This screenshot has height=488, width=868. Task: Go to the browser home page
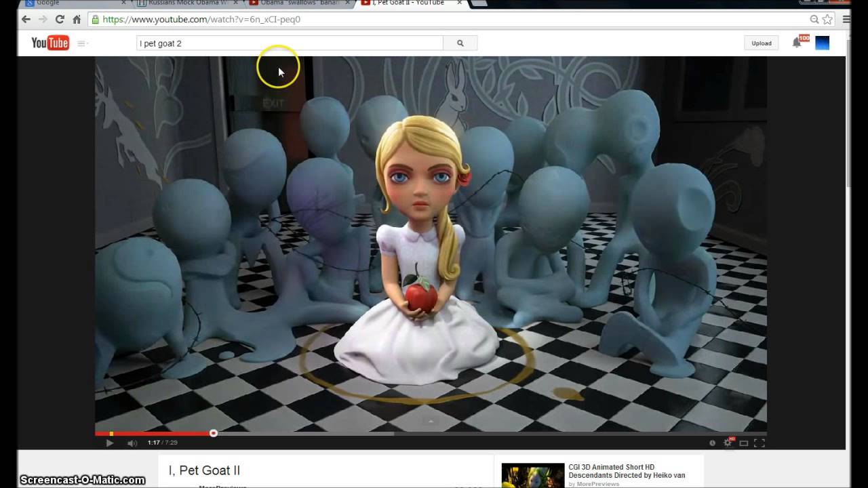coord(77,20)
